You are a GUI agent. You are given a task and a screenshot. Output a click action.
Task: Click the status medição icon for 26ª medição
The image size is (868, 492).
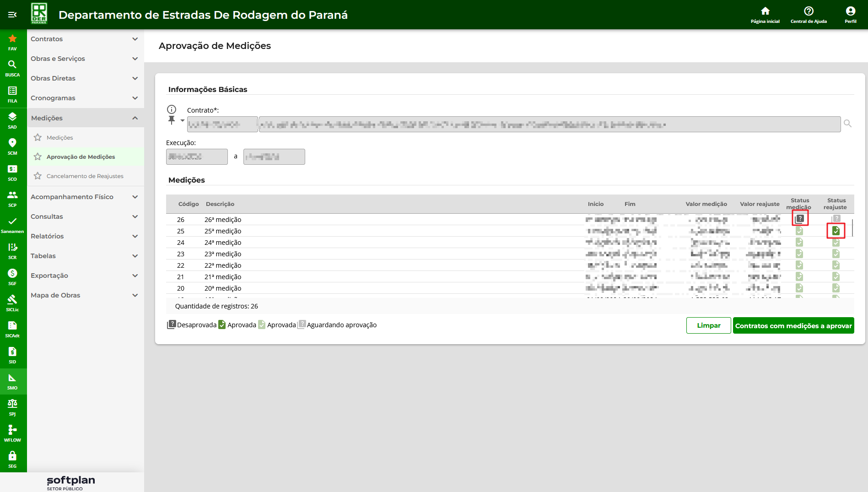point(799,219)
